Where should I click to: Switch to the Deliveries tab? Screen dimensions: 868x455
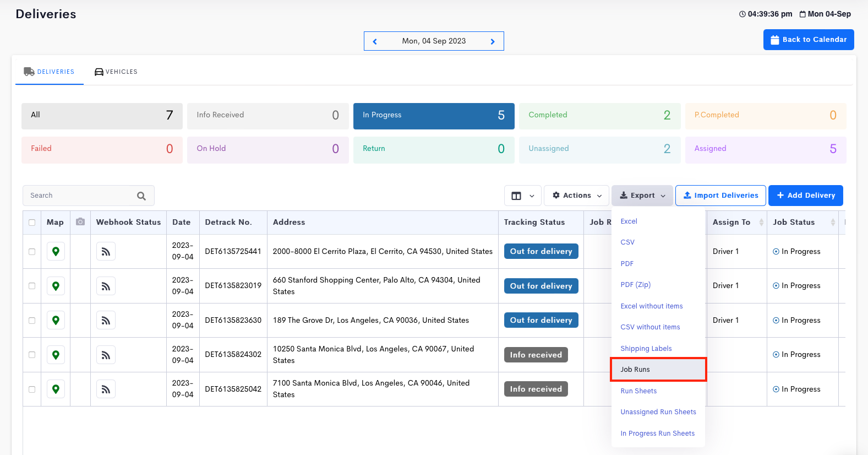click(49, 72)
